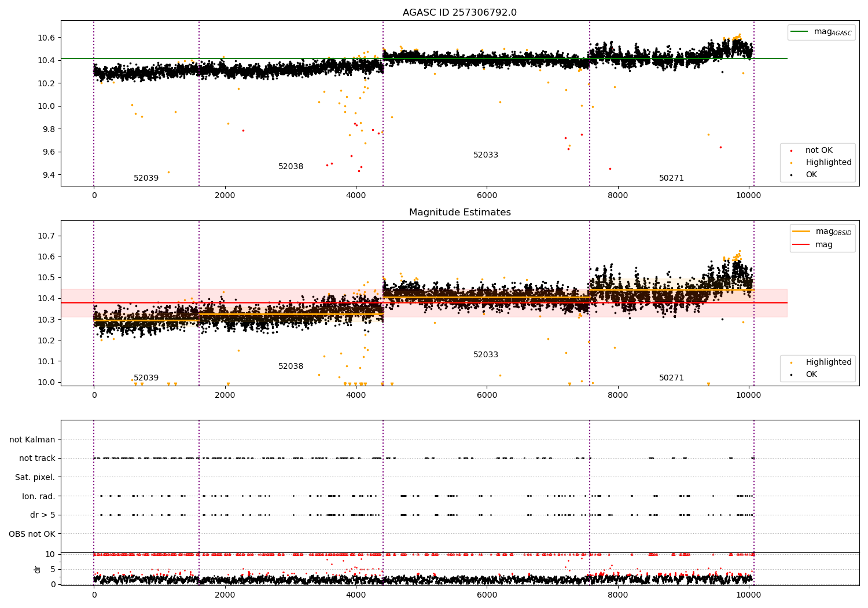The image size is (868, 608).
Task: Click the 'dr > 5' row label
Action: (42, 515)
